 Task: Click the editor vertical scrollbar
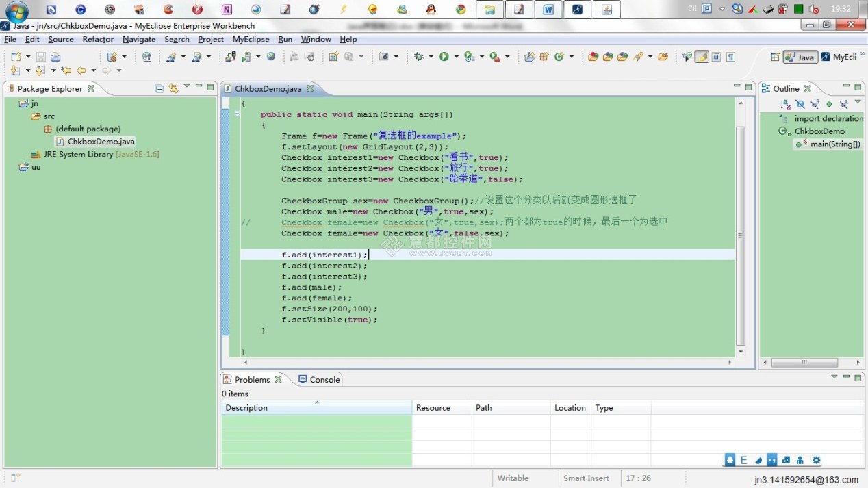[741, 235]
